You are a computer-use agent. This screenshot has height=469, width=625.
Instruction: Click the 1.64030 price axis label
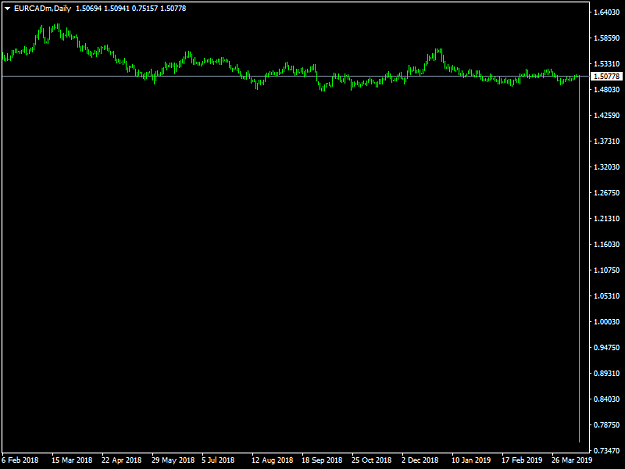click(x=607, y=12)
